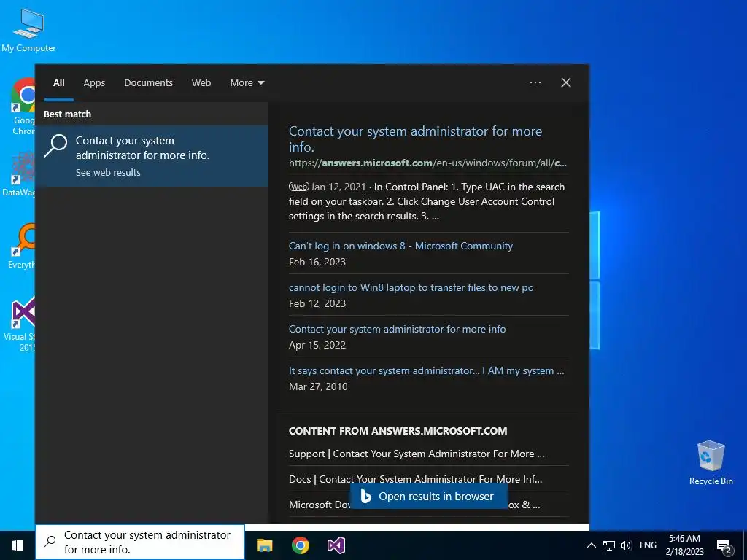Viewport: 747px width, 560px height.
Task: Open "Can't log in on windows 8" link
Action: tap(400, 246)
